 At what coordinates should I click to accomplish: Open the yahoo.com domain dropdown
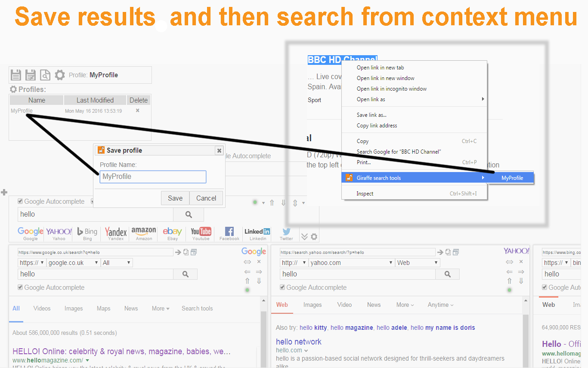tap(352, 263)
